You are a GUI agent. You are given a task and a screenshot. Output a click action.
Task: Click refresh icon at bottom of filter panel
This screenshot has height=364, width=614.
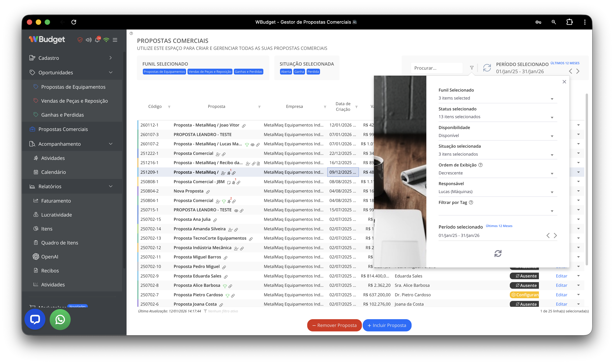pyautogui.click(x=498, y=253)
